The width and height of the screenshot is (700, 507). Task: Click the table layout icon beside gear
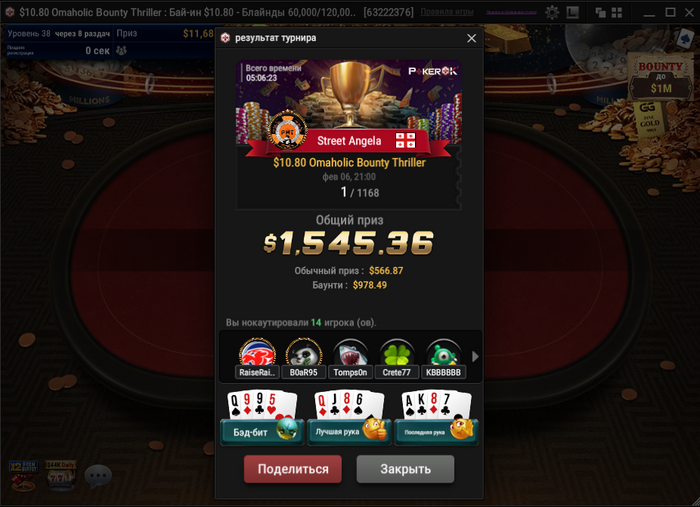point(573,12)
